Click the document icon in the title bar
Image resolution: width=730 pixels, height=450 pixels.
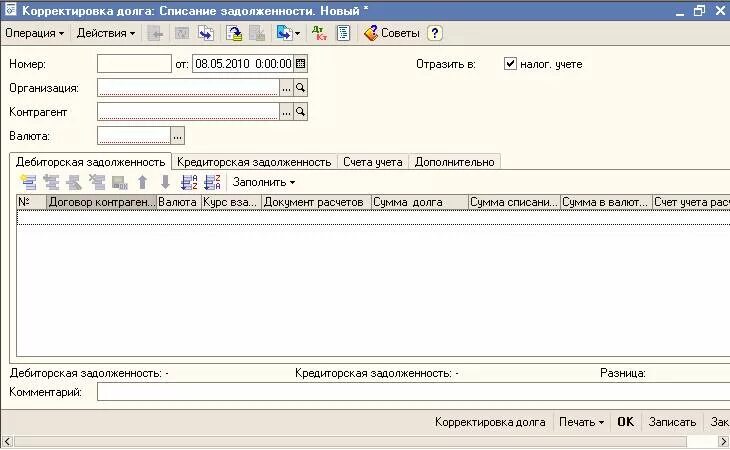click(x=10, y=10)
